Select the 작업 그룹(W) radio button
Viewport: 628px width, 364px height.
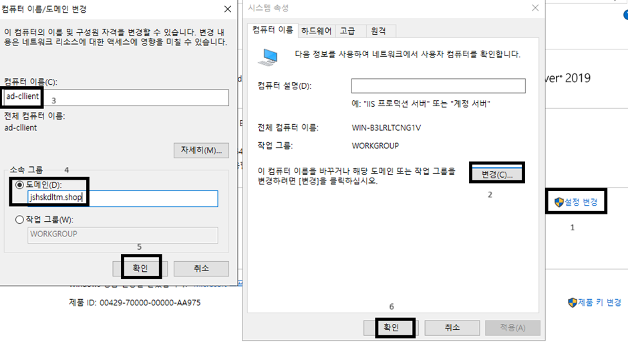(x=19, y=219)
